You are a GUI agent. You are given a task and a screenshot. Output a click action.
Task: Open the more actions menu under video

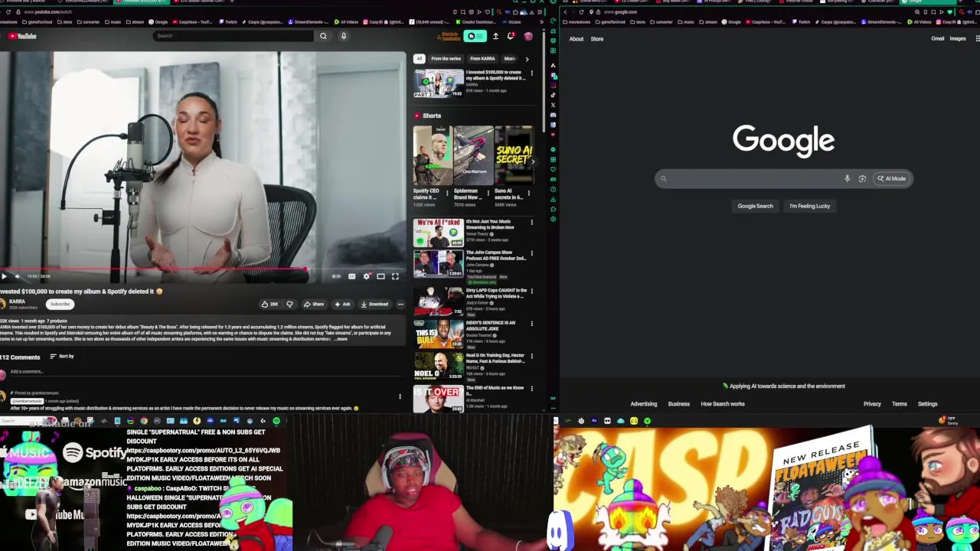(400, 305)
